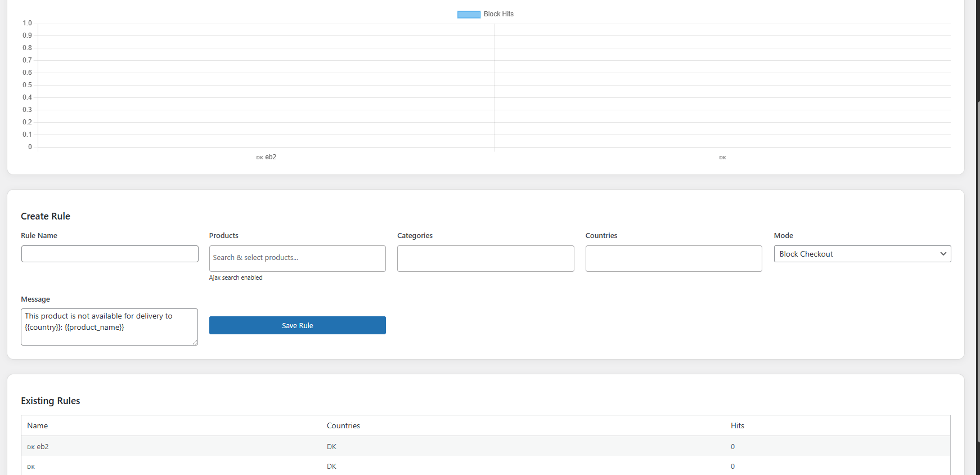Click the 'Ajax search enabled' hint text

[x=236, y=277]
